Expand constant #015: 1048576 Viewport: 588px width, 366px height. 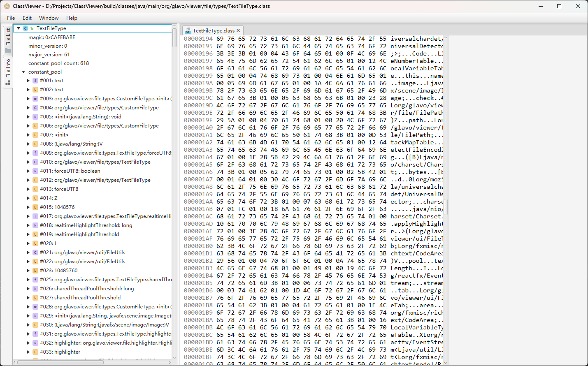coord(28,207)
